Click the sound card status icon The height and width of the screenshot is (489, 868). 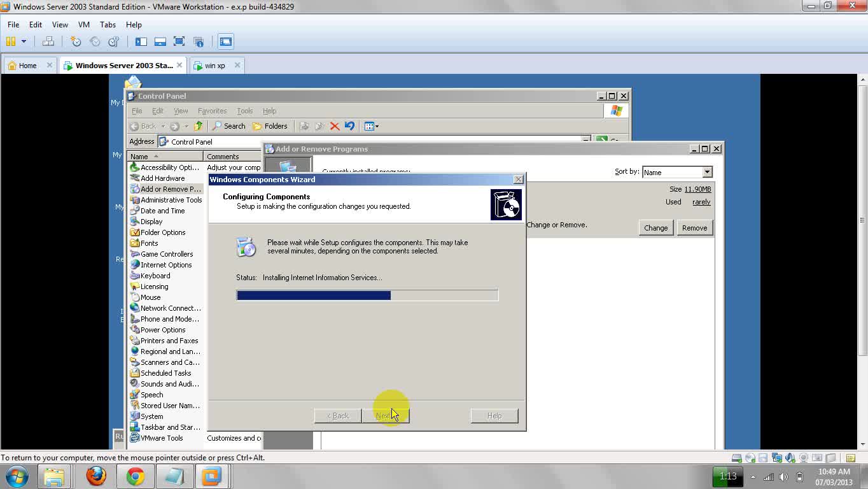pyautogui.click(x=790, y=458)
